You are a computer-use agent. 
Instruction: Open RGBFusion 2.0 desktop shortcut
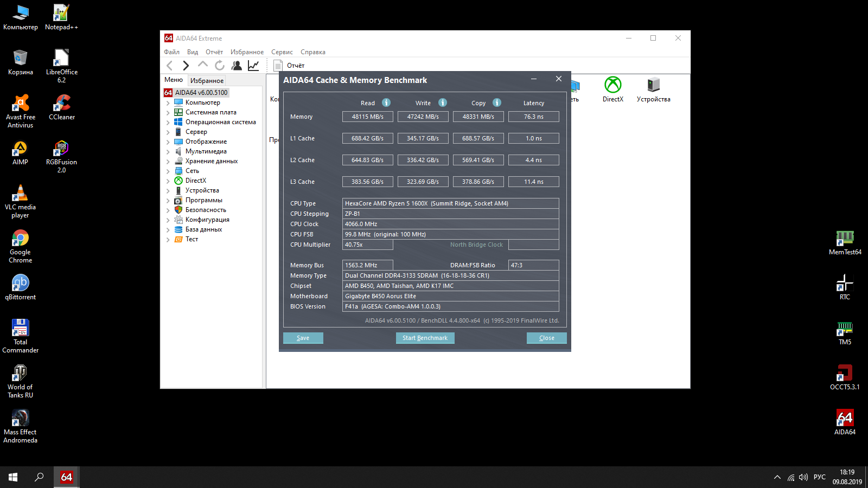click(x=61, y=156)
